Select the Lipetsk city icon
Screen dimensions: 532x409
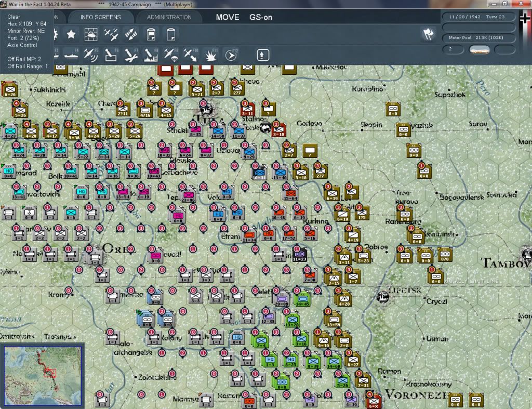(x=383, y=297)
